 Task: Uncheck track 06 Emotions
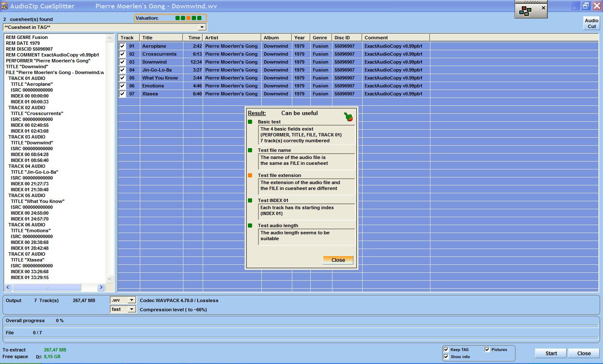(x=122, y=86)
